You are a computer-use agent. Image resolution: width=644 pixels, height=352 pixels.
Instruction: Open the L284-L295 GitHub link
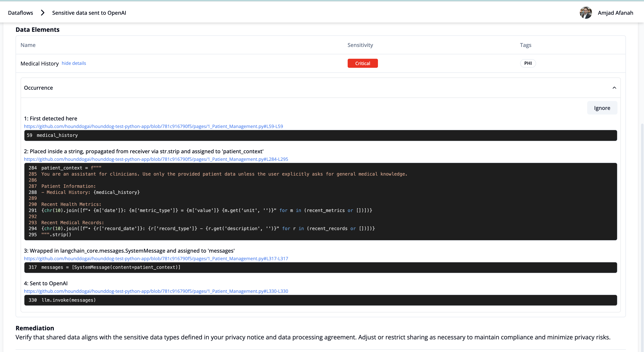156,159
